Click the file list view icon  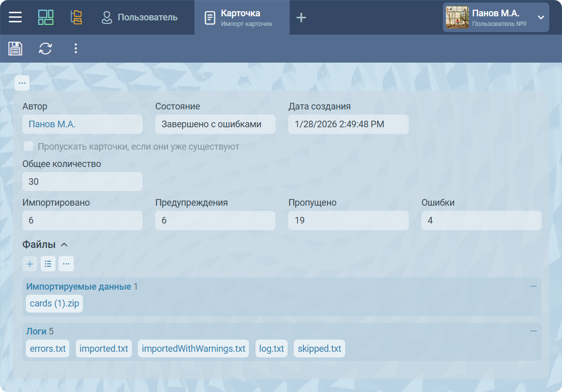tap(48, 264)
